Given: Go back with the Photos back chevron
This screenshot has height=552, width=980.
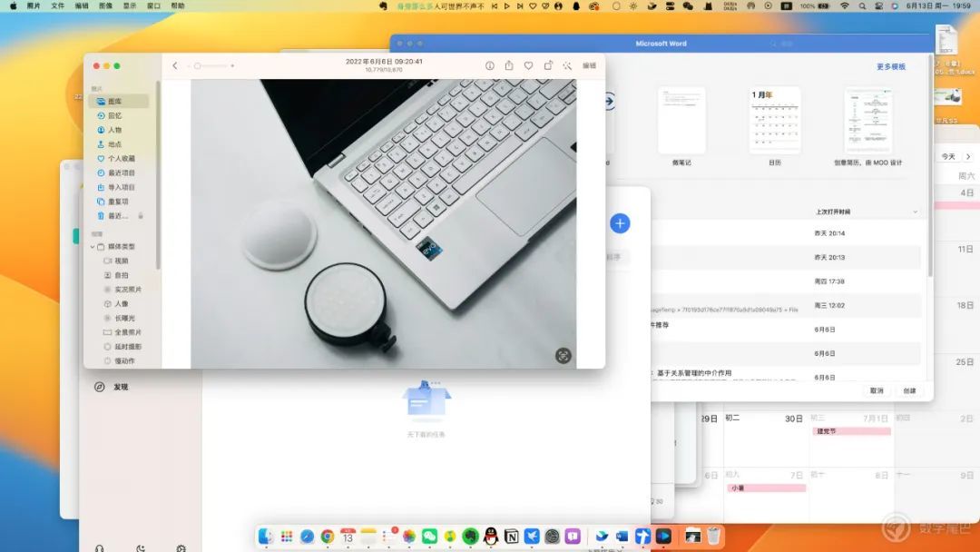Looking at the screenshot, I should (175, 65).
